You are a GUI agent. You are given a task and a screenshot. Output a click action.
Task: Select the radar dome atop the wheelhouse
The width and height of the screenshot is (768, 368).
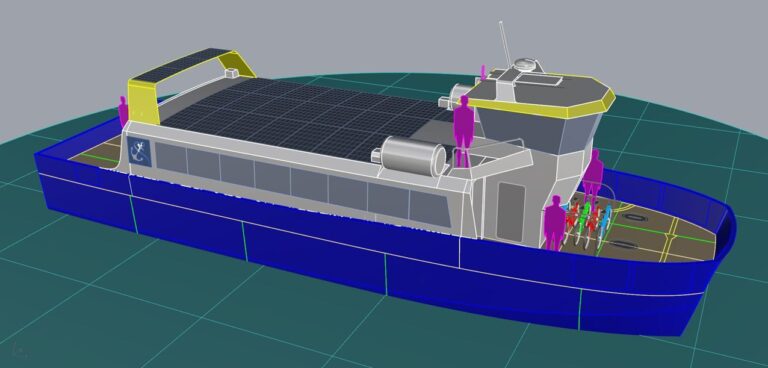526,65
